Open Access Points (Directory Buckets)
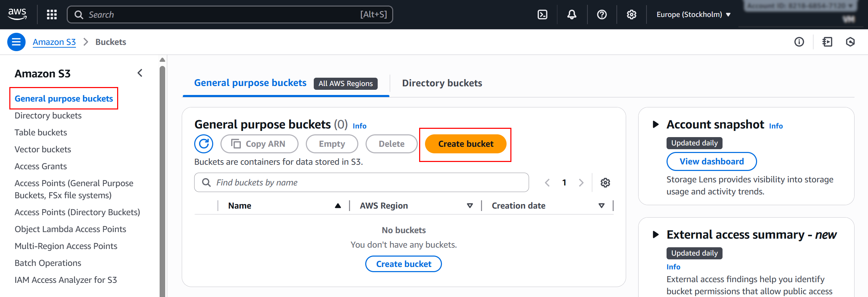The height and width of the screenshot is (297, 868). 77,212
